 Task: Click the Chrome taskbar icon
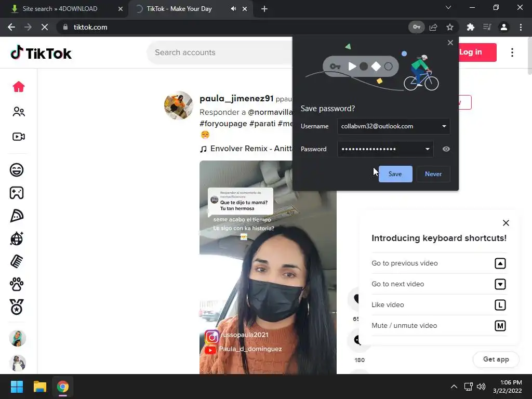(x=63, y=387)
